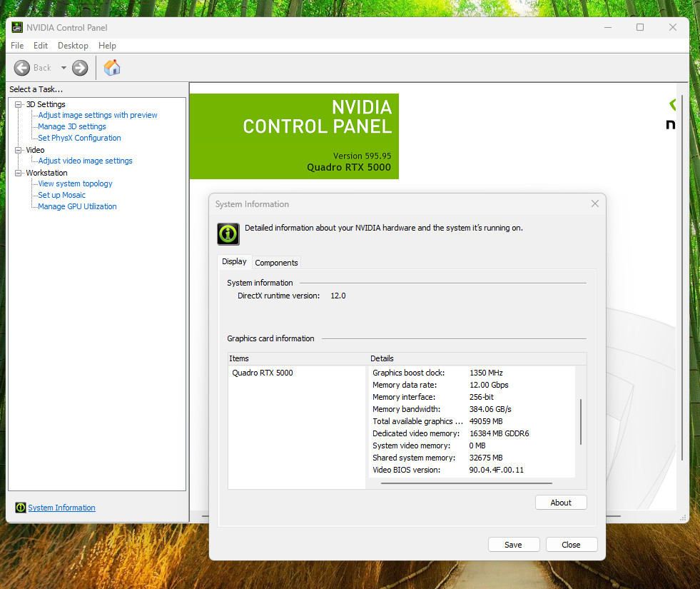Click the Version 595.95 banner text
The image size is (700, 589).
[362, 156]
